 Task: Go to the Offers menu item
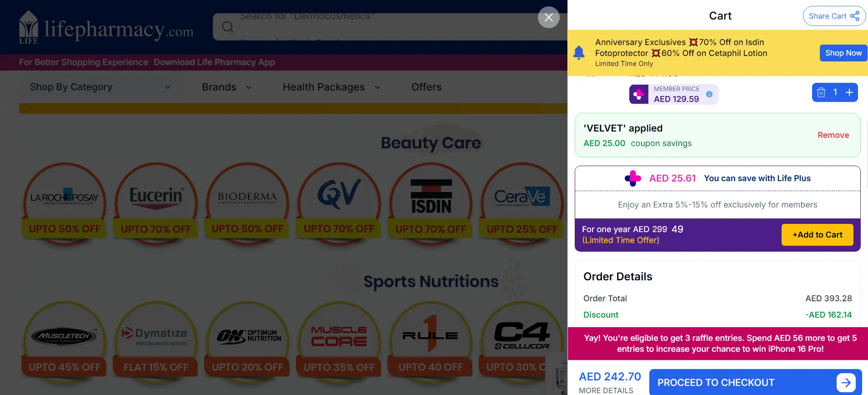coord(426,87)
